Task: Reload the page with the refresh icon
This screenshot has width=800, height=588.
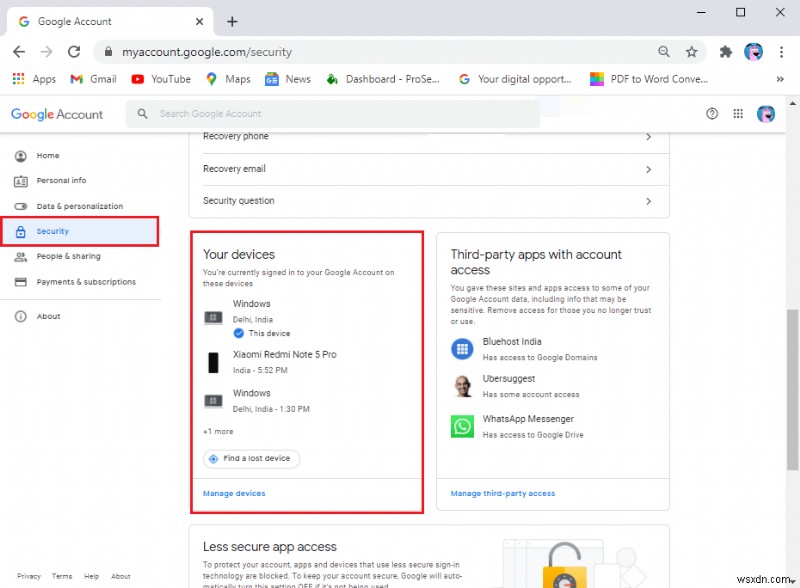Action: click(73, 51)
